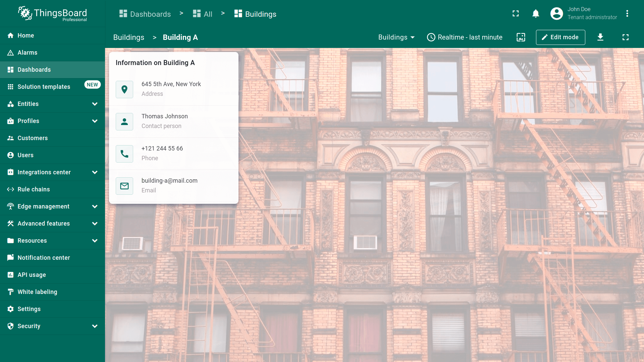Open the Buildings state dropdown
This screenshot has width=644, height=362.
(396, 37)
